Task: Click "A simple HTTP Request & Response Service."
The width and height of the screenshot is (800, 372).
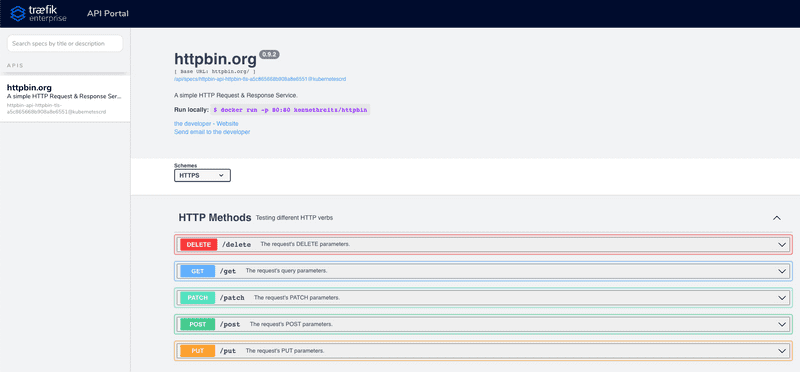Action: pos(236,95)
